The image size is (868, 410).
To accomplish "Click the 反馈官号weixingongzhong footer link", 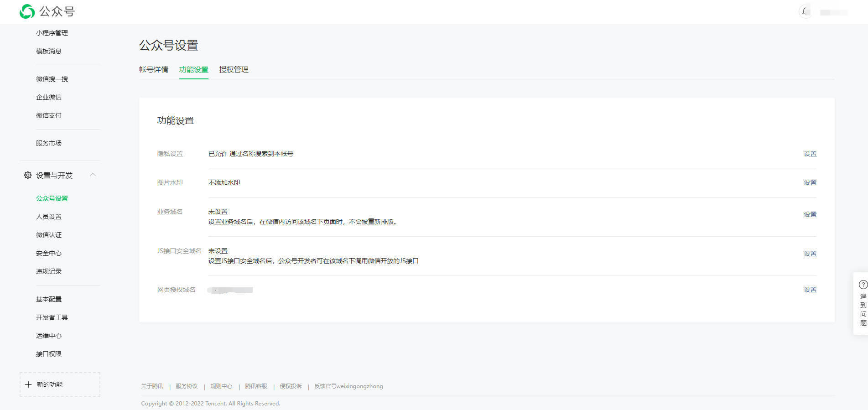I will click(348, 386).
